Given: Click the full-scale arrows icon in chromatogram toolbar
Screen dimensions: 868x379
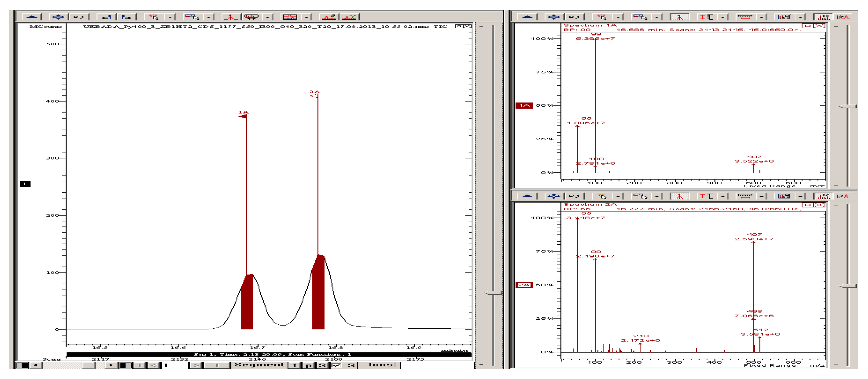Looking at the screenshot, I should click(58, 17).
